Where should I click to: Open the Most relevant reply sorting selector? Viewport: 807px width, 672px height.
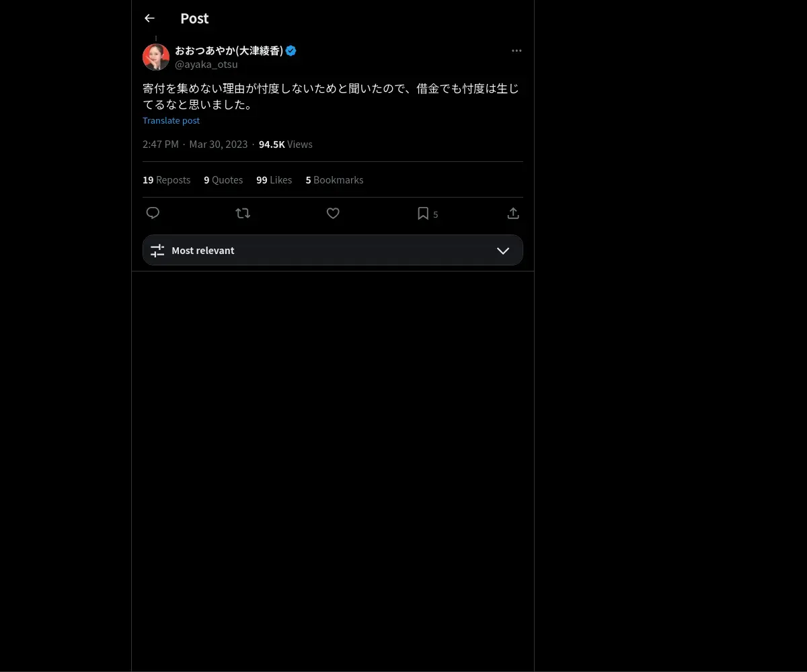pyautogui.click(x=333, y=250)
